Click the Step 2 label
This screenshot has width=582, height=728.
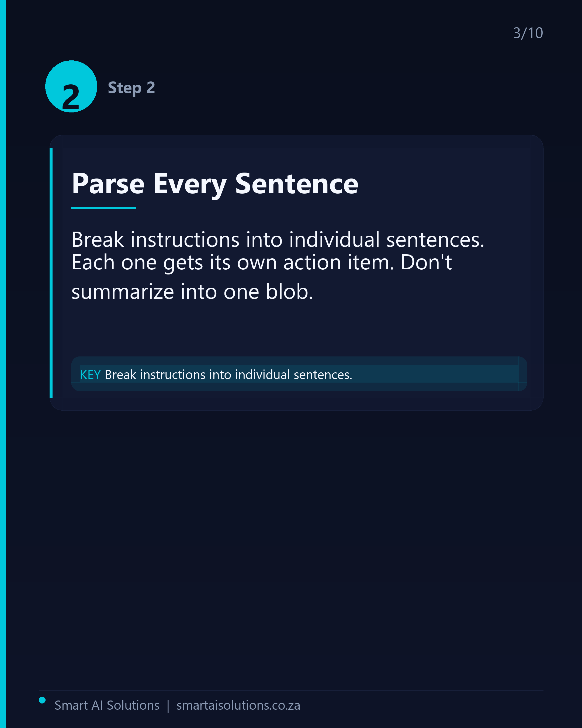[x=131, y=88]
